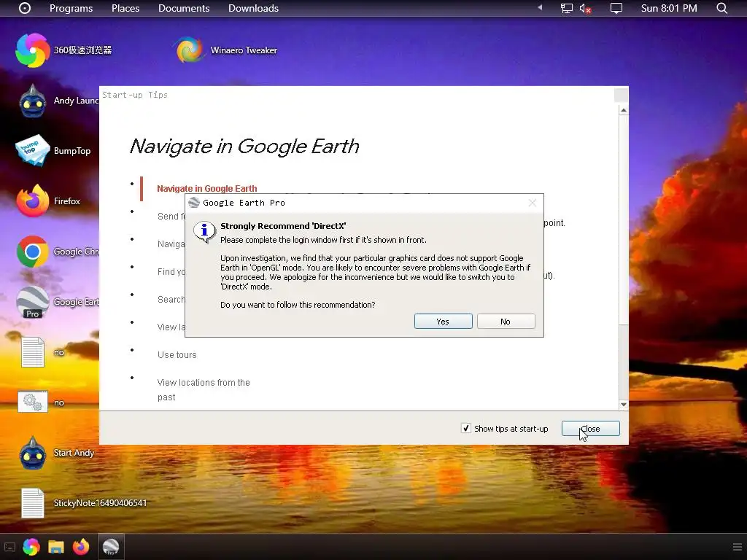Viewport: 747px width, 560px height.
Task: Uncheck Show tips at start-up
Action: [466, 428]
